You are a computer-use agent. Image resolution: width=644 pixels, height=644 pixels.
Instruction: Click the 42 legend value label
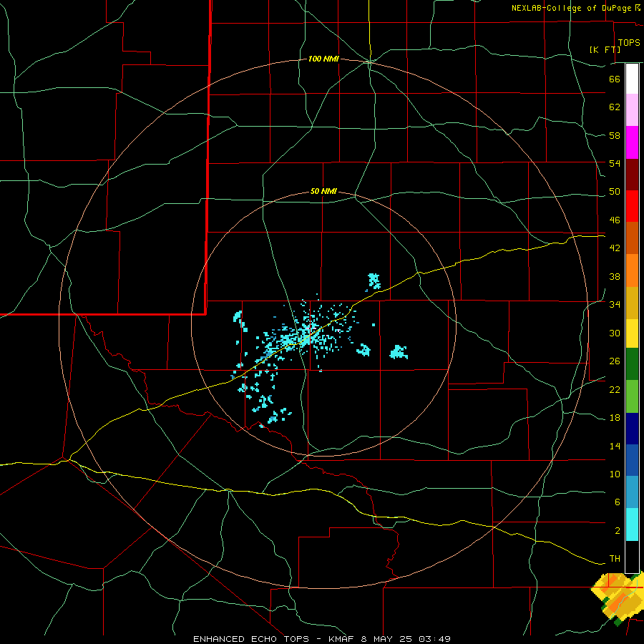615,248
